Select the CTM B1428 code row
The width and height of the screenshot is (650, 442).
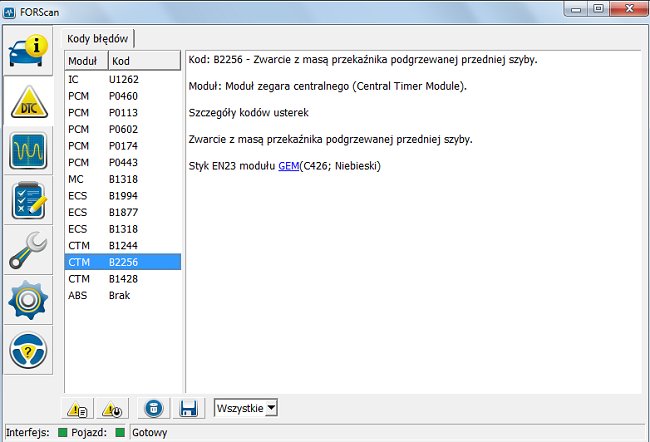click(122, 279)
